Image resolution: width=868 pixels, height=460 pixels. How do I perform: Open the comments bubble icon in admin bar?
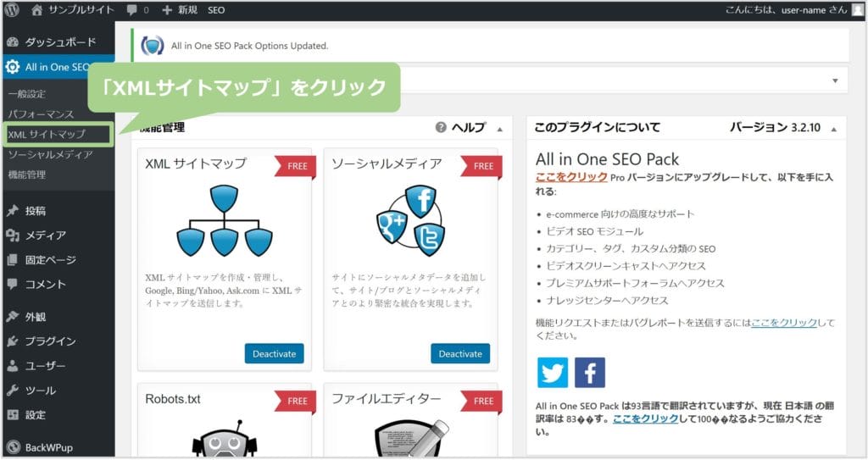131,10
